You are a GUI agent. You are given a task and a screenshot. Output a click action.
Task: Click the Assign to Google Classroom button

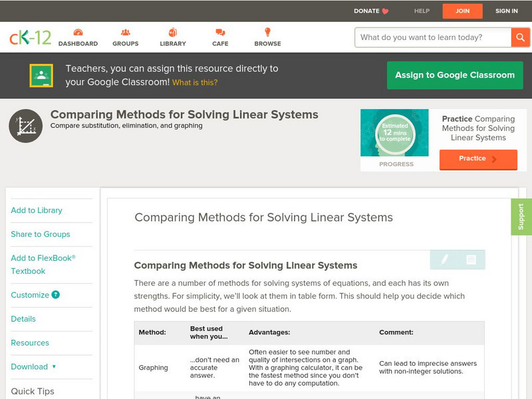pos(455,75)
